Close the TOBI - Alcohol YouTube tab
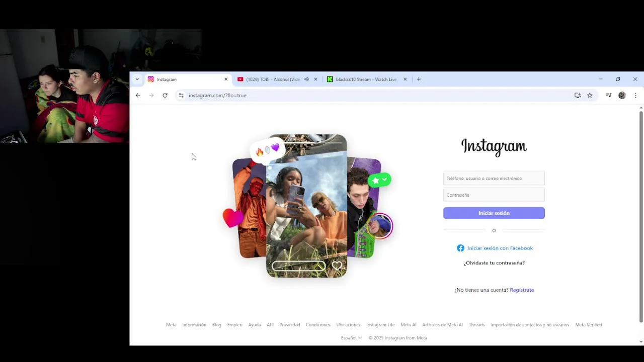644x362 pixels. 315,79
